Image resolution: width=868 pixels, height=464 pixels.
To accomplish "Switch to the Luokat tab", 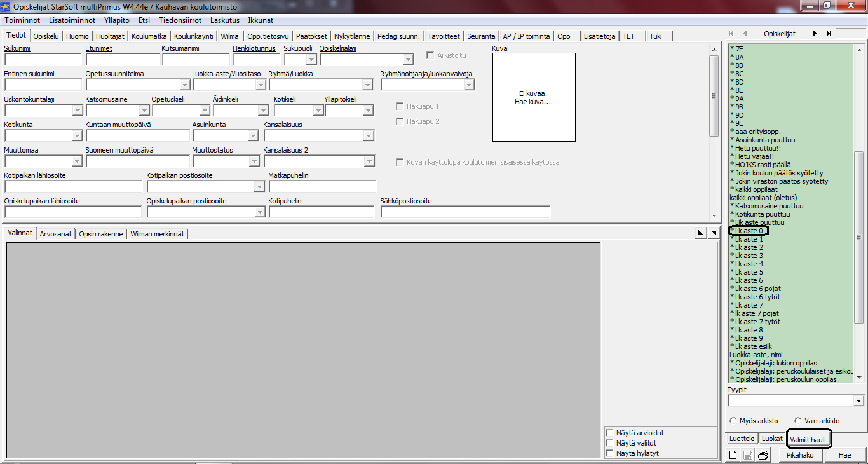I will click(772, 439).
